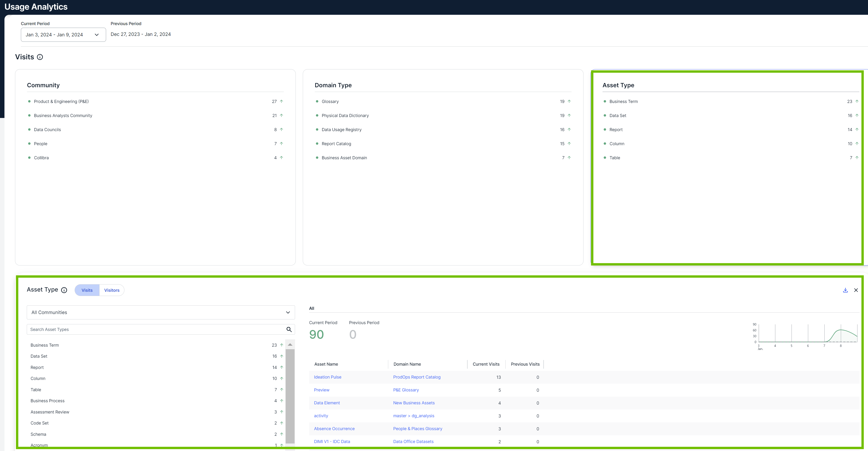Image resolution: width=868 pixels, height=451 pixels.
Task: Select Report in top Asset Type card
Action: tap(731, 130)
